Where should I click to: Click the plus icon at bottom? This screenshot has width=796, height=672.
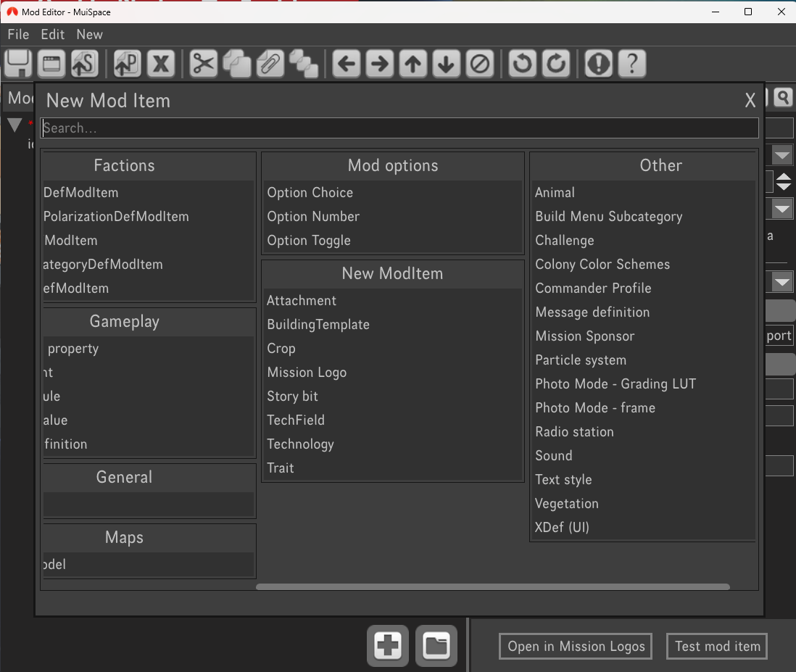click(x=389, y=645)
